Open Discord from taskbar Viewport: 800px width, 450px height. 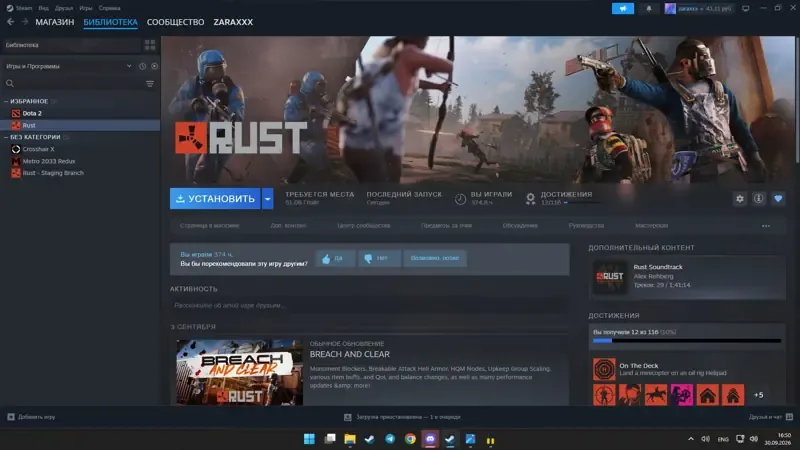coord(430,439)
